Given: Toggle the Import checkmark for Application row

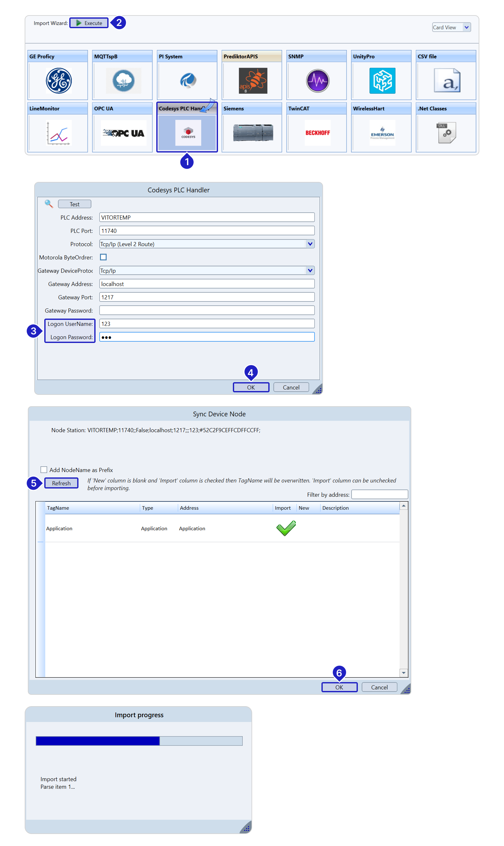Looking at the screenshot, I should [x=286, y=528].
